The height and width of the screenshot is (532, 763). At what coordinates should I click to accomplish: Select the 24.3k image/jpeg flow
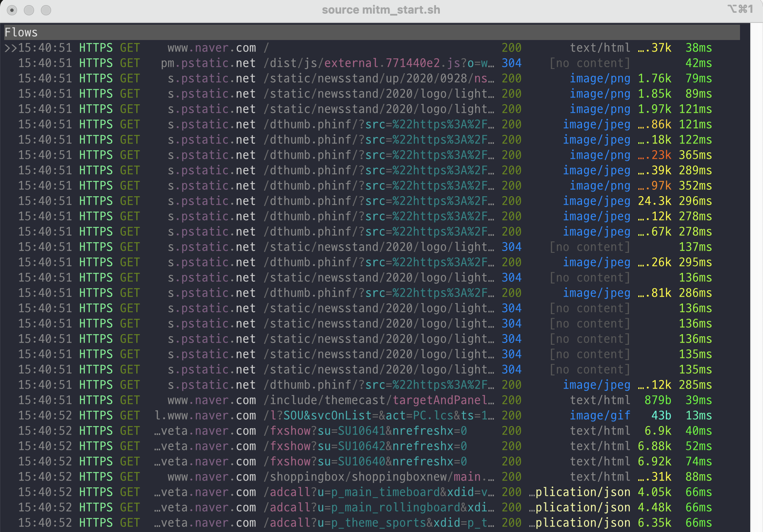[372, 201]
